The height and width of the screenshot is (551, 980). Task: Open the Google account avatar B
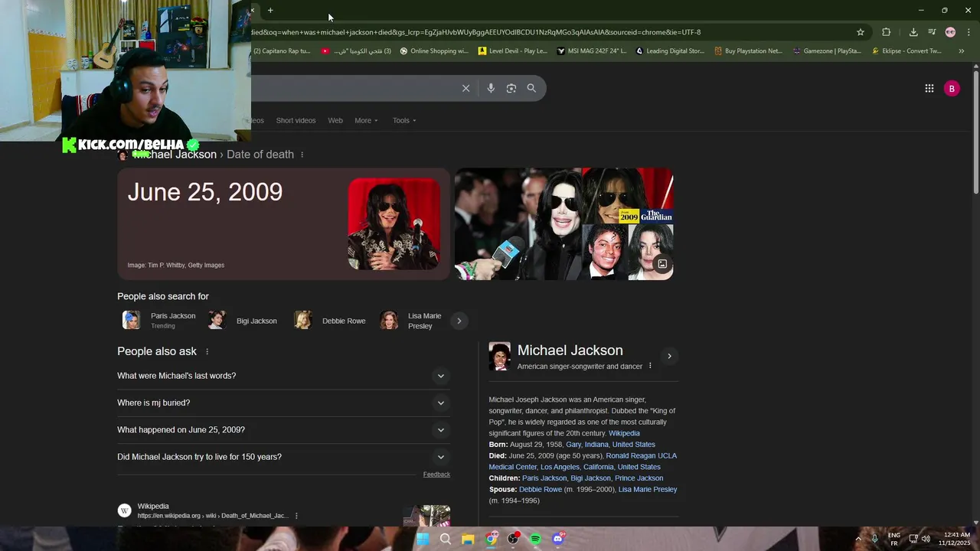(x=952, y=89)
